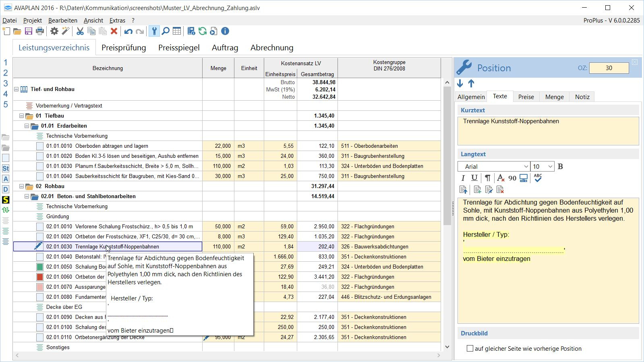The image size is (644, 362).
Task: Open the Arial font dropdown
Action: pos(526,167)
